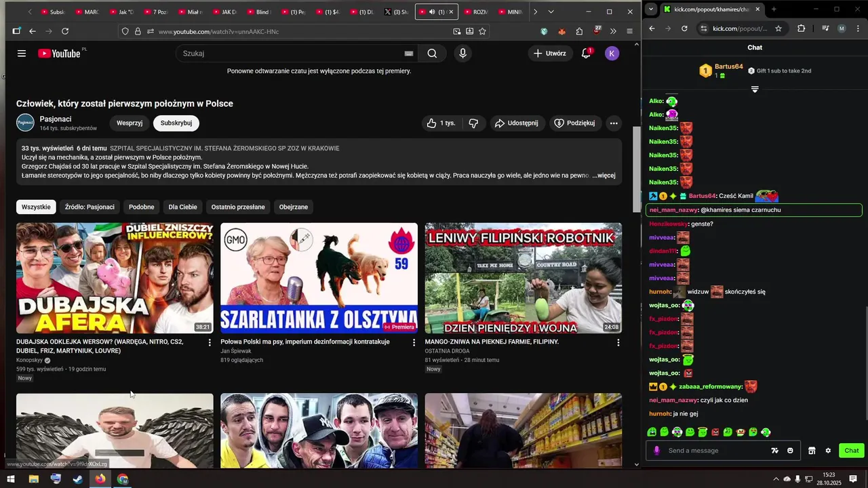The height and width of the screenshot is (488, 868).
Task: Bookmark the Kick page with Chrome star
Action: 778,28
